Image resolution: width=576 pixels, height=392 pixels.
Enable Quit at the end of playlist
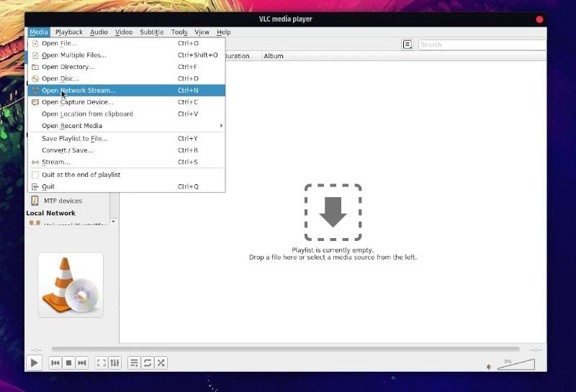(81, 175)
